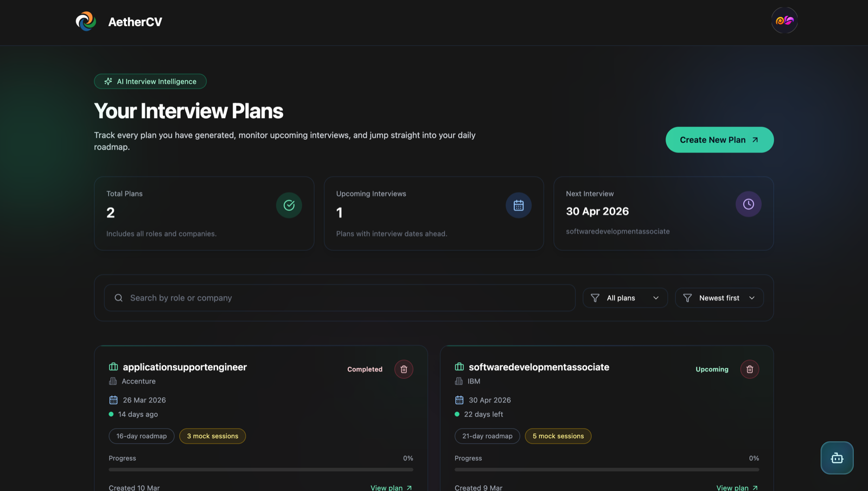The height and width of the screenshot is (491, 868).
Task: Click the 3 mock sessions badge
Action: coord(213,436)
